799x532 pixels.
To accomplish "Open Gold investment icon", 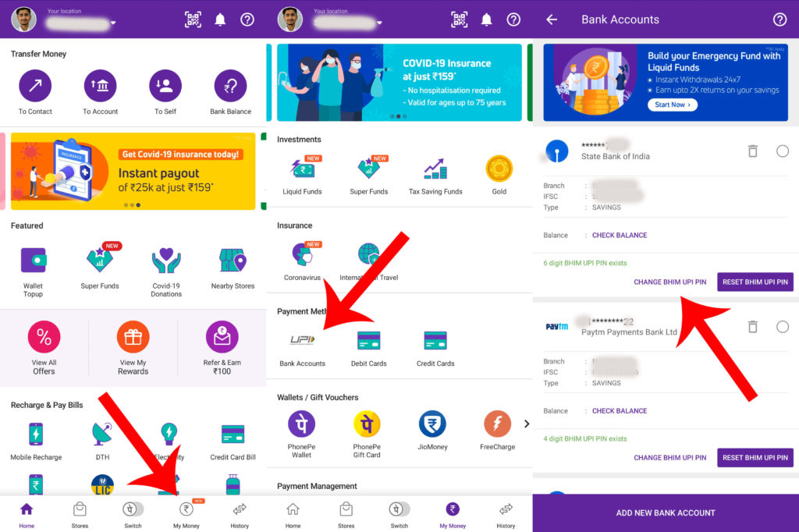I will (499, 168).
